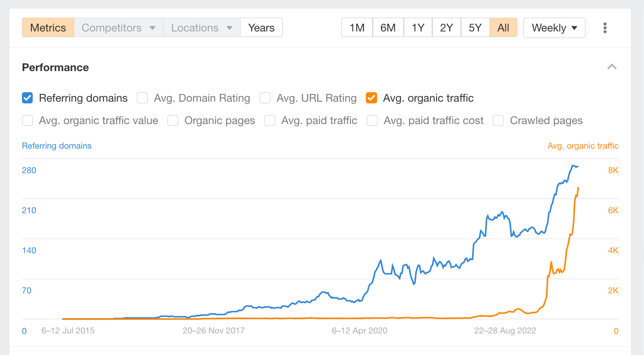
Task: Collapse the Performance section chevron
Action: click(x=612, y=67)
